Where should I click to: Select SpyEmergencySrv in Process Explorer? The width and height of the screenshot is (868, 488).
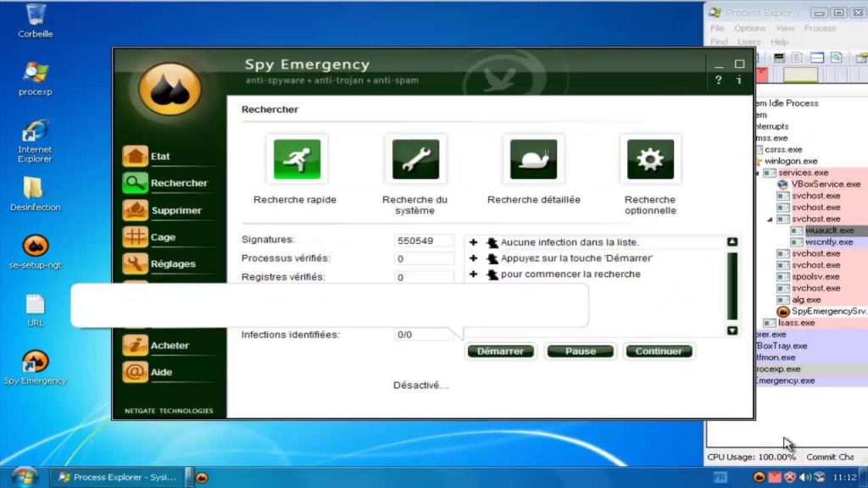pyautogui.click(x=829, y=312)
